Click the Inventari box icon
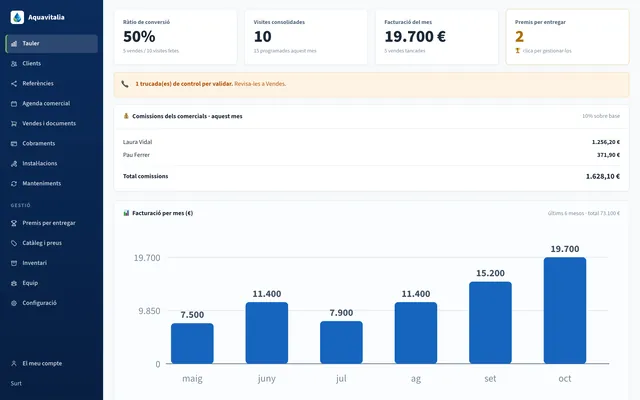The image size is (640, 400). click(14, 263)
